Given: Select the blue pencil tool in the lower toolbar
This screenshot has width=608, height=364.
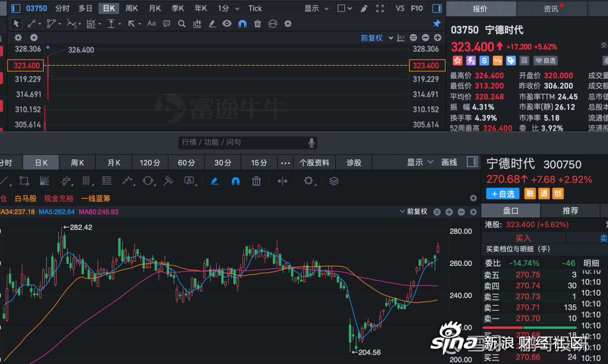Looking at the screenshot, I should tap(215, 181).
